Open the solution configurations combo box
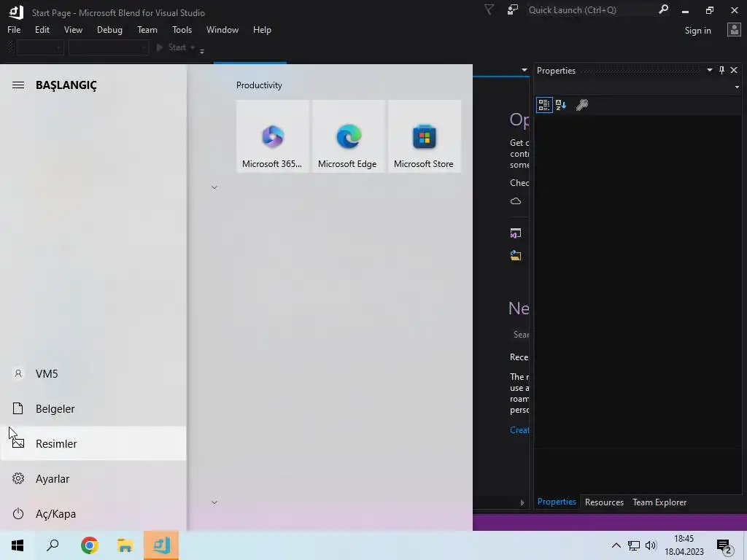The height and width of the screenshot is (560, 747). point(40,47)
